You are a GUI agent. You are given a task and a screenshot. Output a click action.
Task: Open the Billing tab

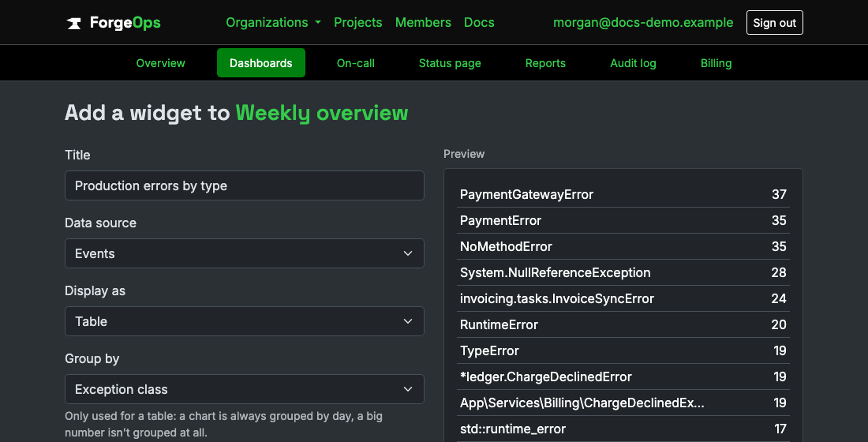coord(716,63)
